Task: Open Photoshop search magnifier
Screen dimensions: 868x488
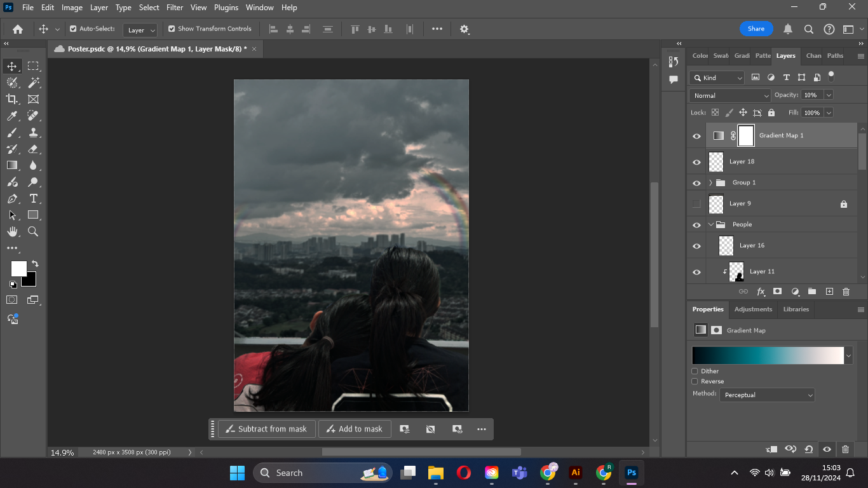Action: (809, 29)
